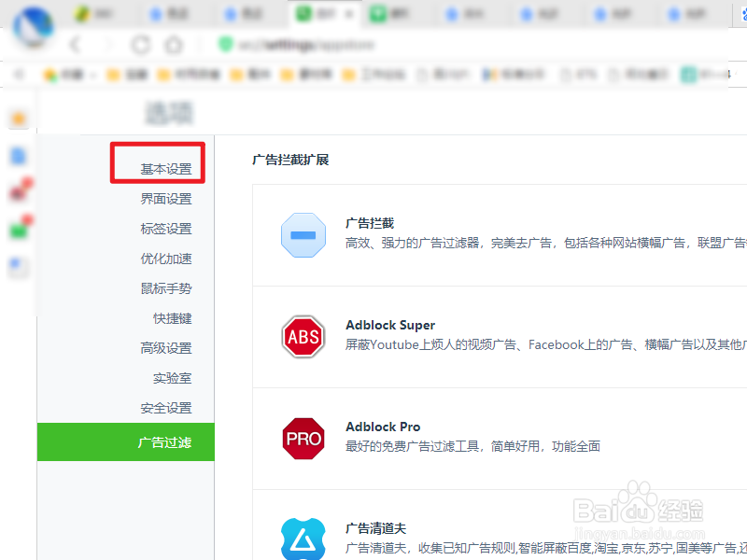
Task: Go to 安全设置 section
Action: pos(166,408)
